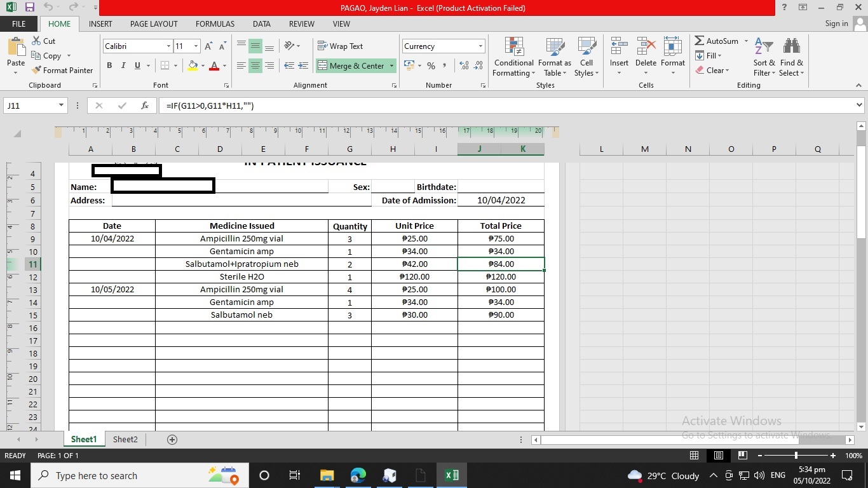Image resolution: width=868 pixels, height=488 pixels.
Task: Decrease decimal places
Action: (478, 65)
